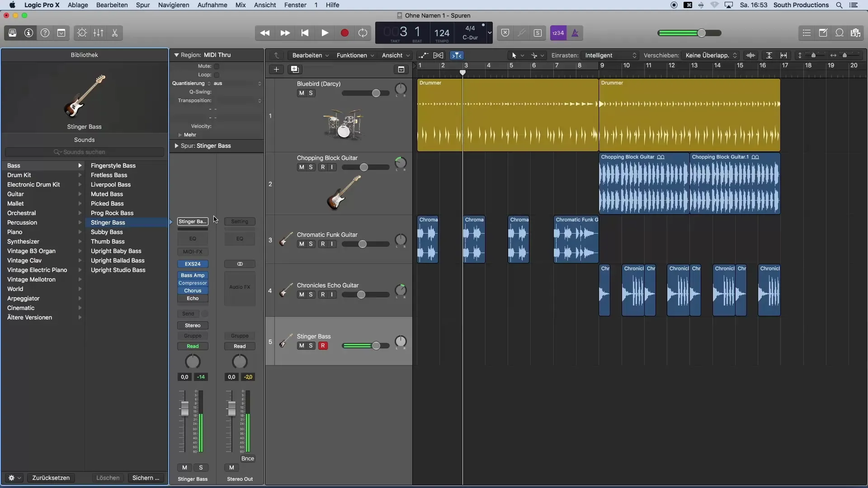Solo the Chopping Block Guitar track

(x=311, y=167)
